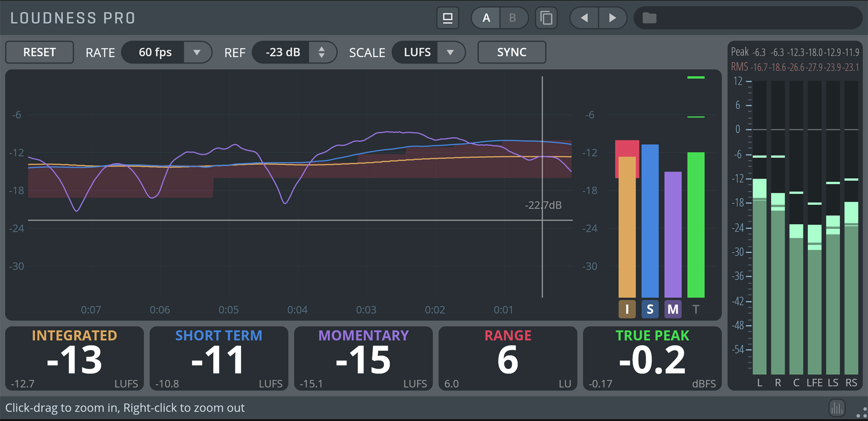Click the copy A to B icon

coord(546,18)
